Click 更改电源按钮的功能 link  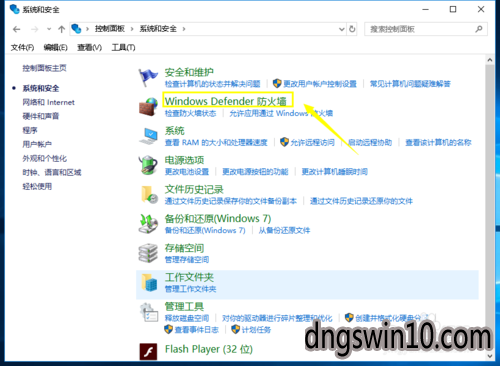coord(255,172)
